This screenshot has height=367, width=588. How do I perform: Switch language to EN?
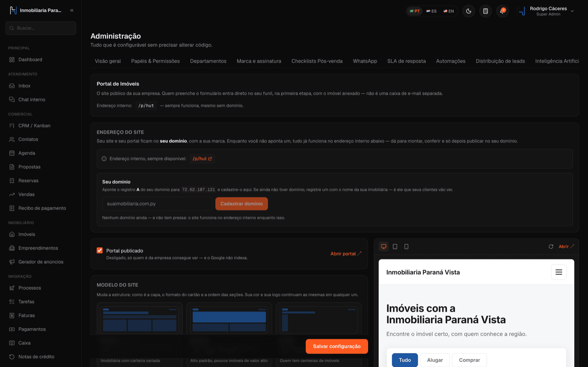[x=449, y=11]
